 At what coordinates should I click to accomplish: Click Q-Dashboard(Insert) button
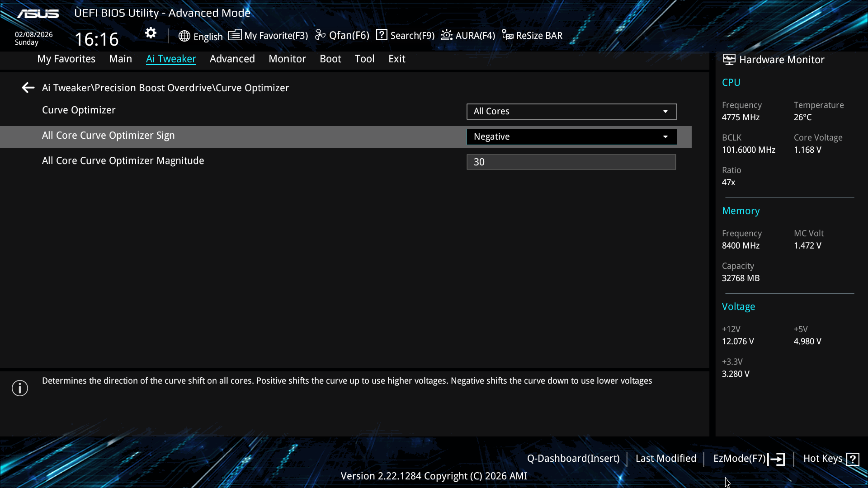click(573, 459)
